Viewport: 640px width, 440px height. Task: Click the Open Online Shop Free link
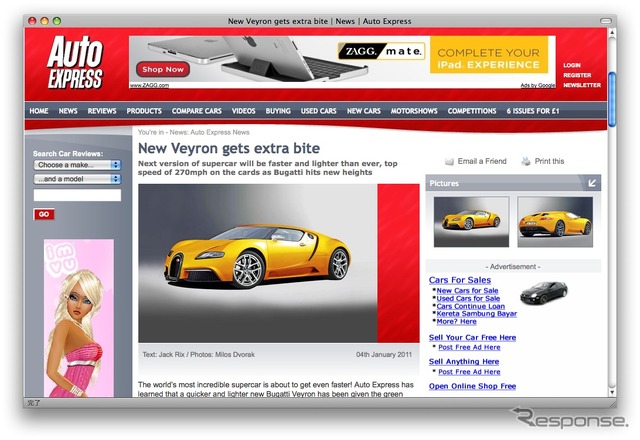click(472, 386)
